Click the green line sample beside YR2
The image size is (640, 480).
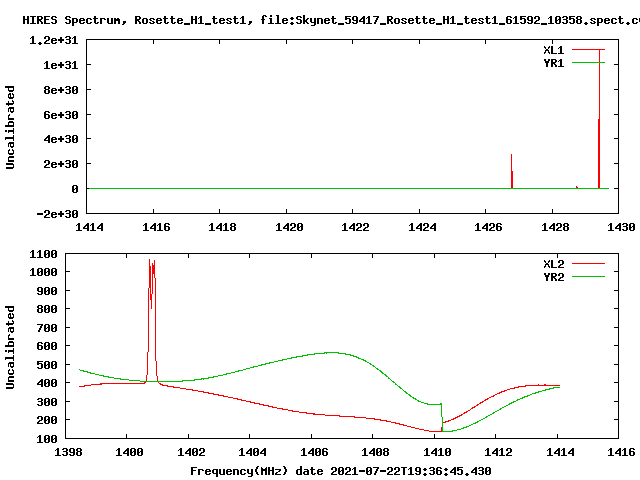(588, 276)
